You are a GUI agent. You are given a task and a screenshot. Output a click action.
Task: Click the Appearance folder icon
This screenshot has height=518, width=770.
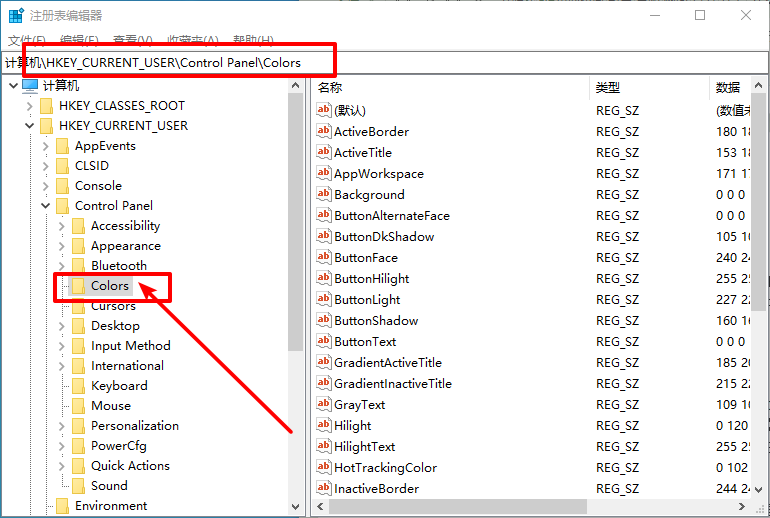click(x=79, y=246)
